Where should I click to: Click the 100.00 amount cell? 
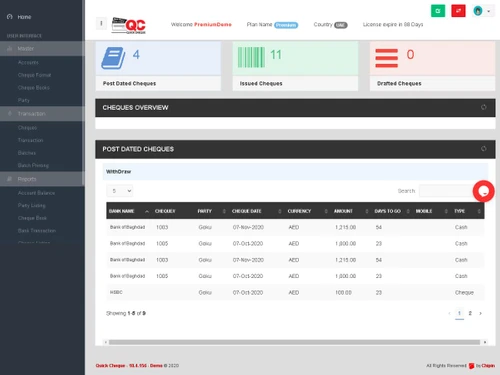point(343,292)
